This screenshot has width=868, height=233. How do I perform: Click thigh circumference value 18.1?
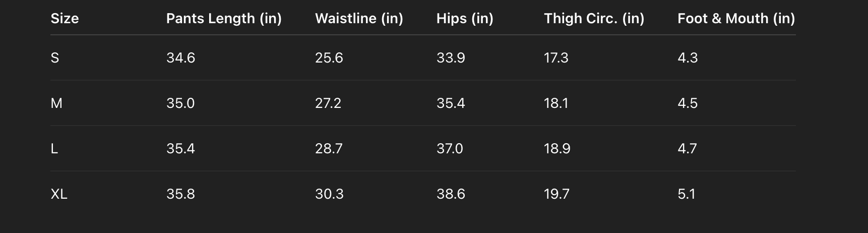pyautogui.click(x=556, y=103)
